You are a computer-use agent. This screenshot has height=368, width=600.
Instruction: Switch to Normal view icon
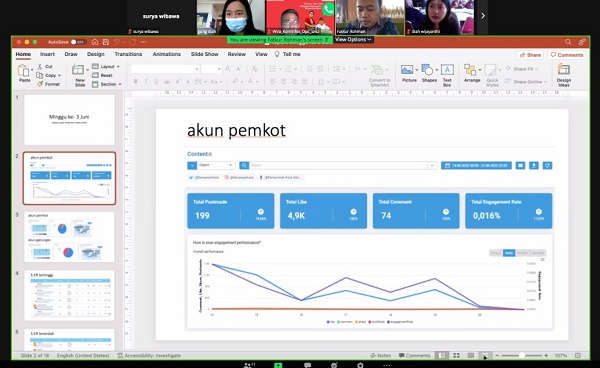click(x=442, y=355)
